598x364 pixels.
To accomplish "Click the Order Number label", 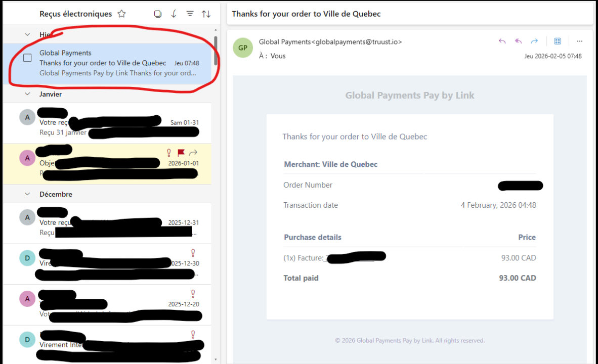I will (308, 185).
